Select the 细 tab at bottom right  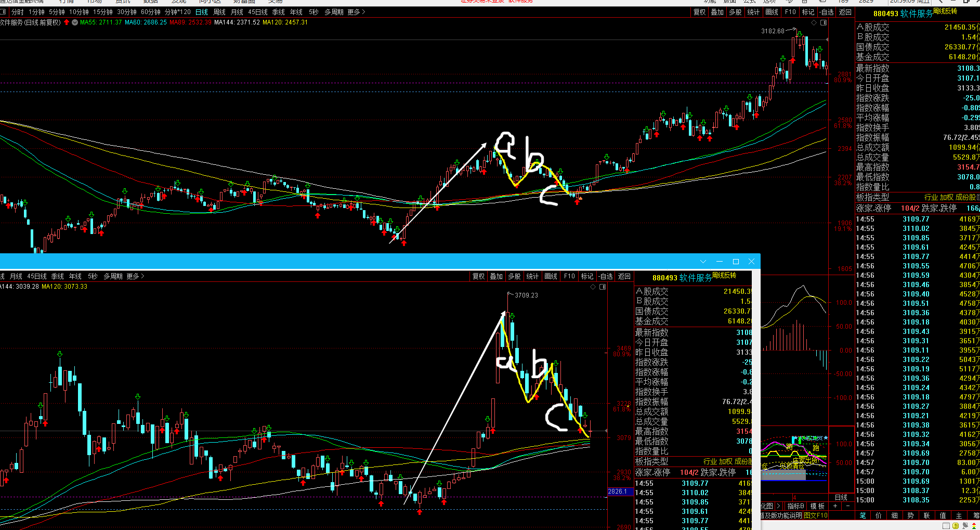pyautogui.click(x=895, y=515)
